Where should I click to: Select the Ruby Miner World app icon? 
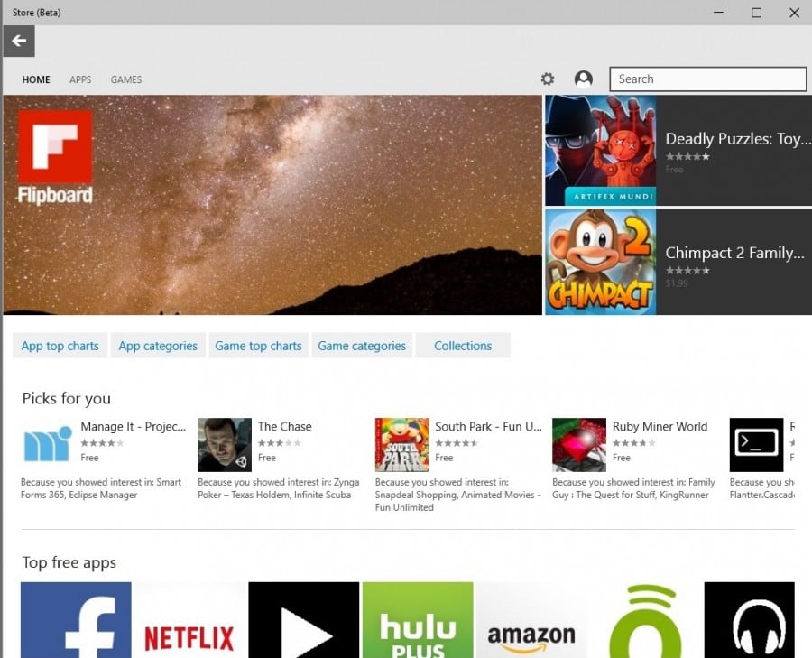coord(579,444)
